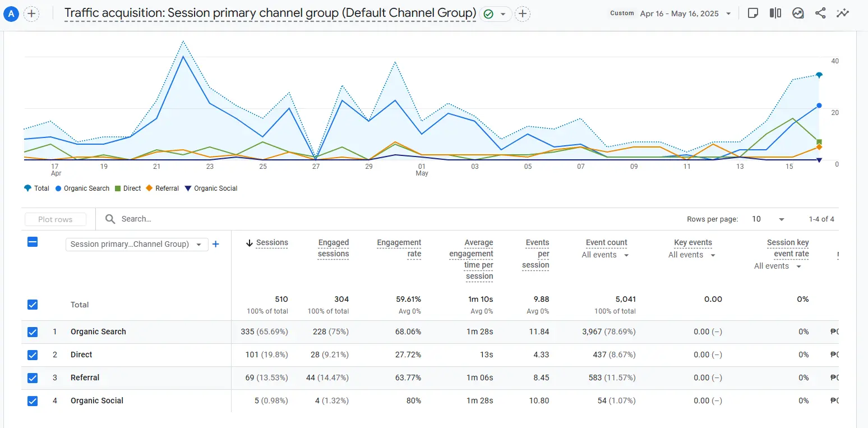Open Session primary Channel Group dimension dropdown
Screen dimensions: 868x428
(x=136, y=245)
